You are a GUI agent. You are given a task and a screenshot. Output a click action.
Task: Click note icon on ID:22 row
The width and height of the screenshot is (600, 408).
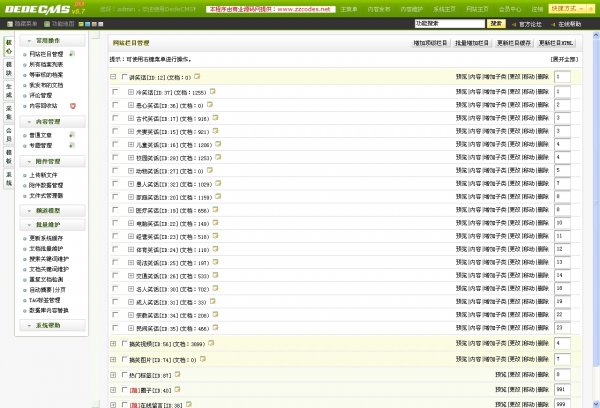[x=215, y=222]
